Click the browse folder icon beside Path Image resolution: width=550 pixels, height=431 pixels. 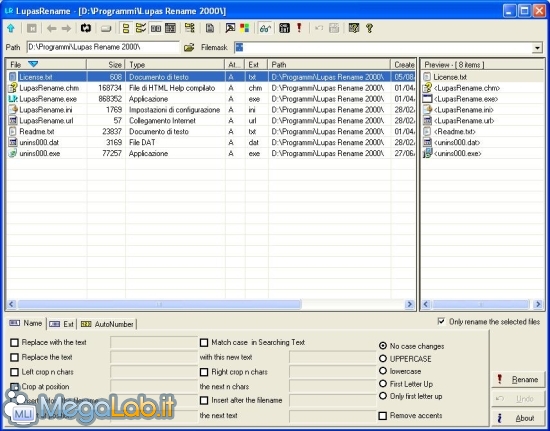(189, 47)
